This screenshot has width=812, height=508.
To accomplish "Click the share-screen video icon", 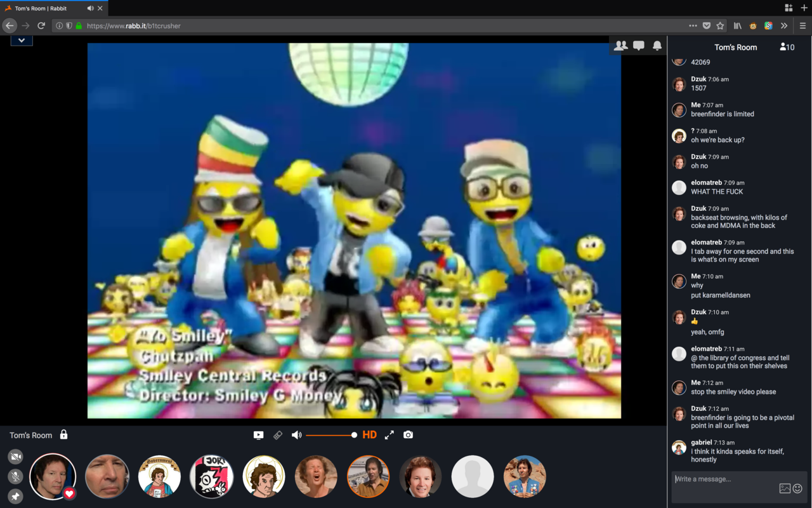I will tap(258, 435).
